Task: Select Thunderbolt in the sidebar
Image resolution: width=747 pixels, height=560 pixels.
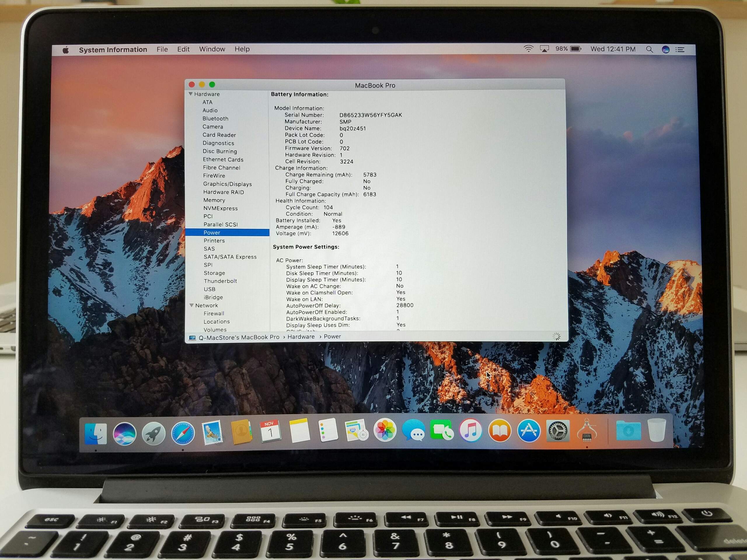Action: (x=220, y=281)
